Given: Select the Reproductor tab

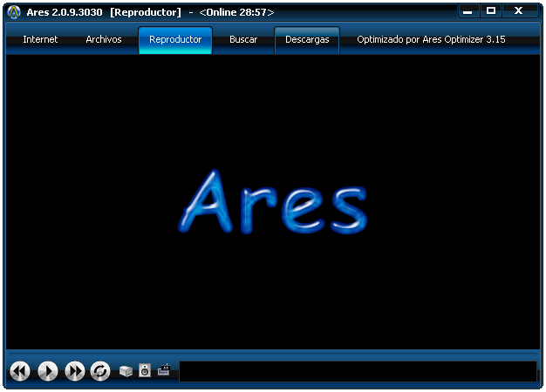Looking at the screenshot, I should tap(175, 40).
